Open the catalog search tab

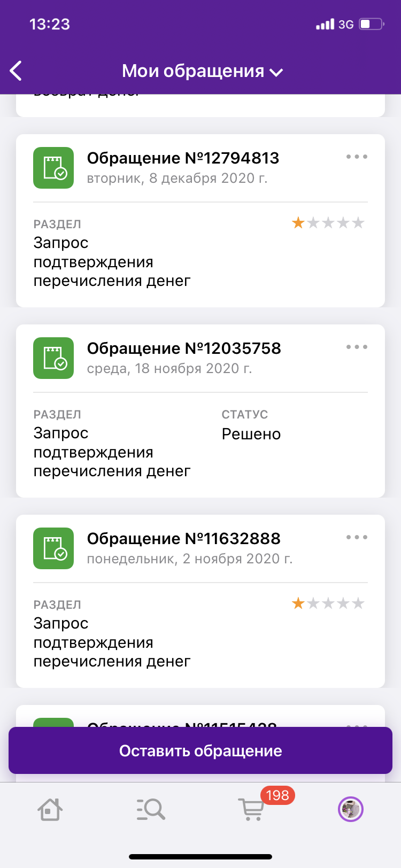tap(150, 809)
